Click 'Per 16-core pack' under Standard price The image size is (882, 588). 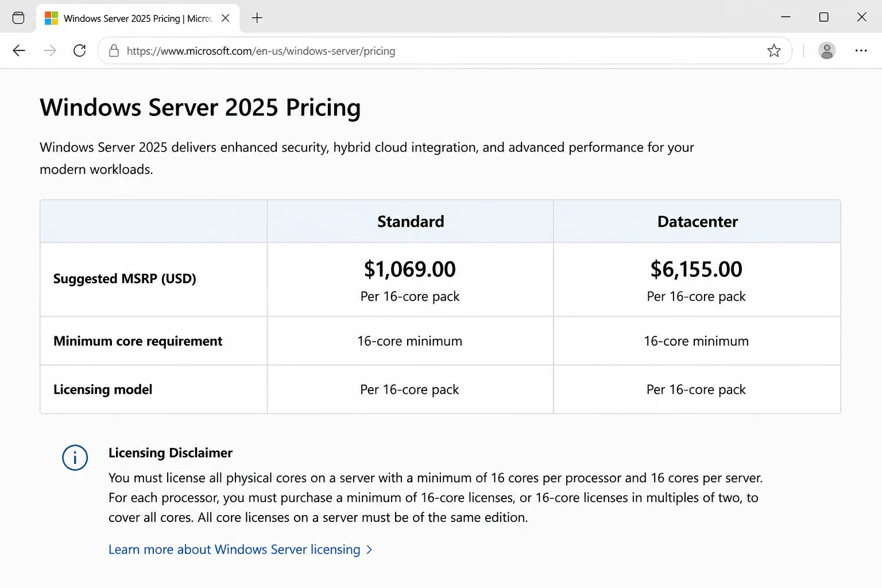click(410, 296)
